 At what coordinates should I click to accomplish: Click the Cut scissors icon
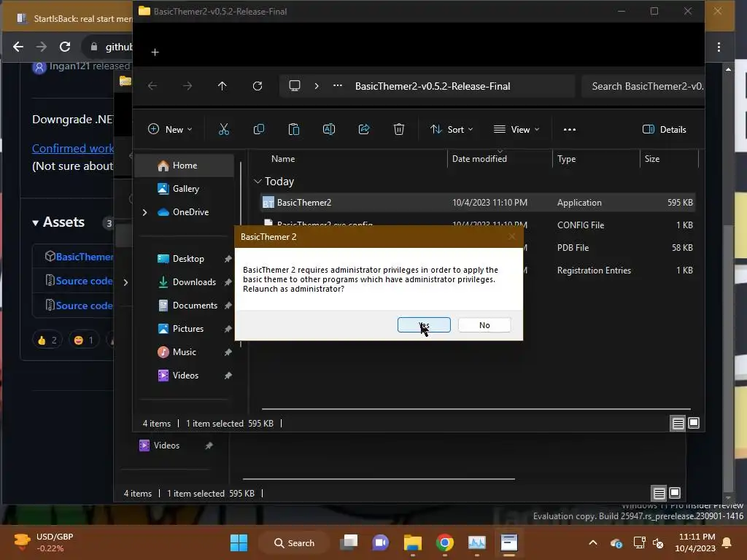coord(223,129)
